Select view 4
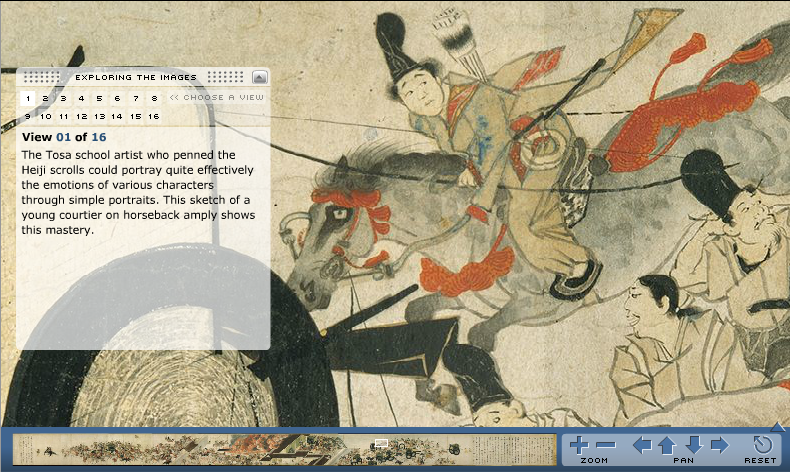790x472 pixels. 81,98
